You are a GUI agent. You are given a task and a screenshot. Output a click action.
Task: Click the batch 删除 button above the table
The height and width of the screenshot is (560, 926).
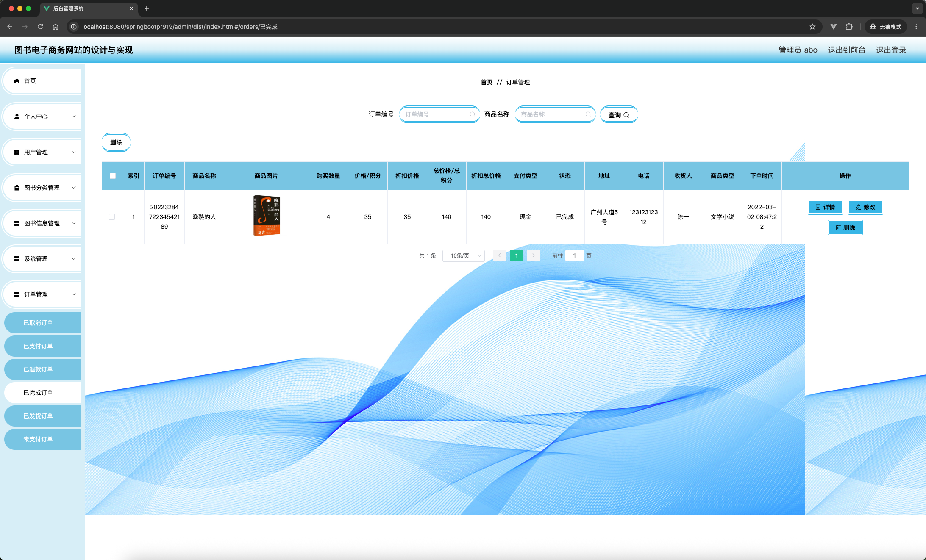click(116, 142)
